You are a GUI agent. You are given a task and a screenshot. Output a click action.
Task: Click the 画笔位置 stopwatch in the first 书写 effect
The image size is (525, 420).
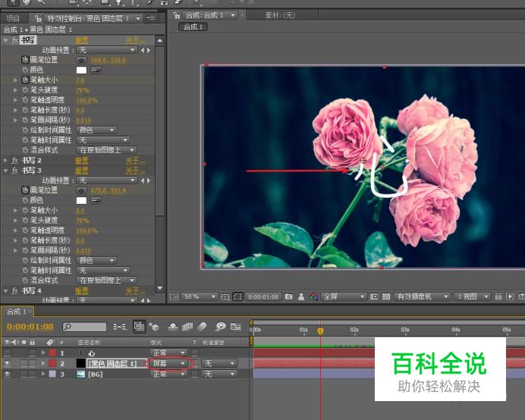coord(25,60)
